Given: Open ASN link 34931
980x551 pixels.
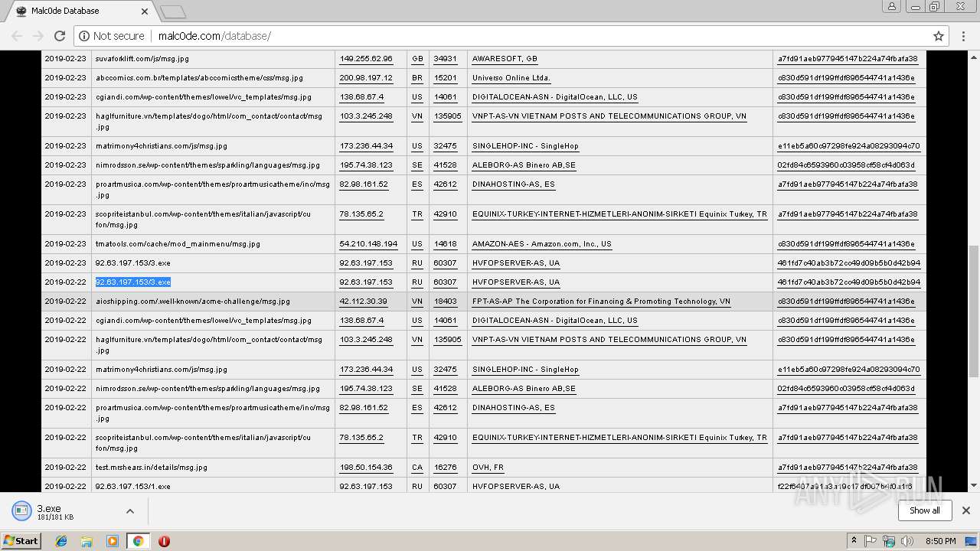Looking at the screenshot, I should coord(445,59).
